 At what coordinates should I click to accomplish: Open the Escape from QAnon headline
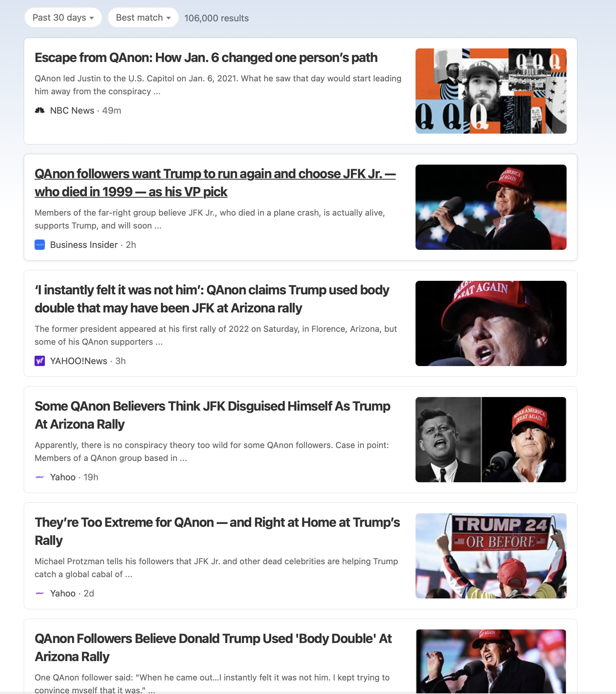206,58
